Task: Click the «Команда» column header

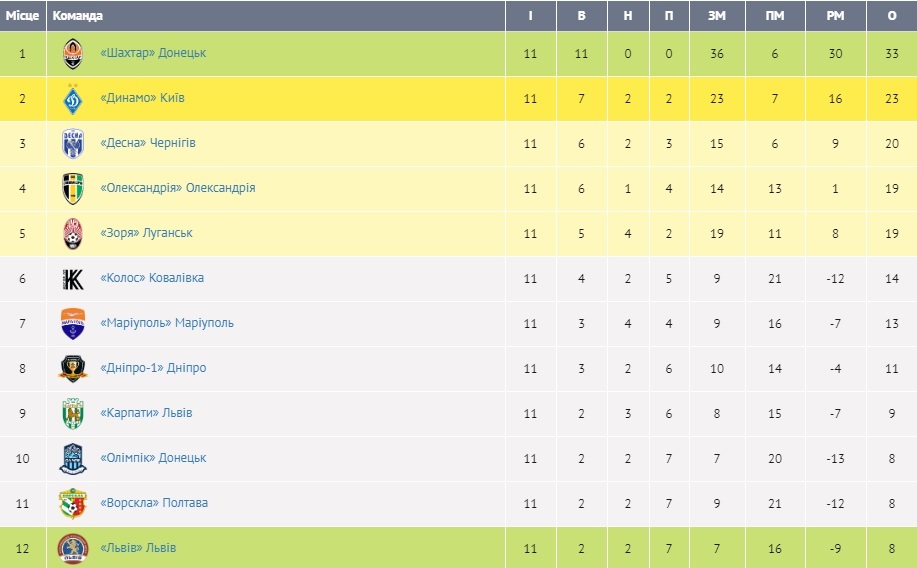Action: pos(77,16)
